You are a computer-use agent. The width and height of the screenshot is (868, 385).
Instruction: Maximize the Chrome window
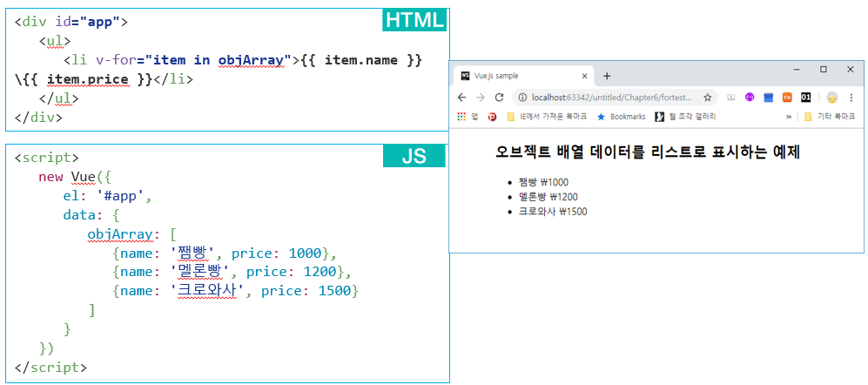824,69
